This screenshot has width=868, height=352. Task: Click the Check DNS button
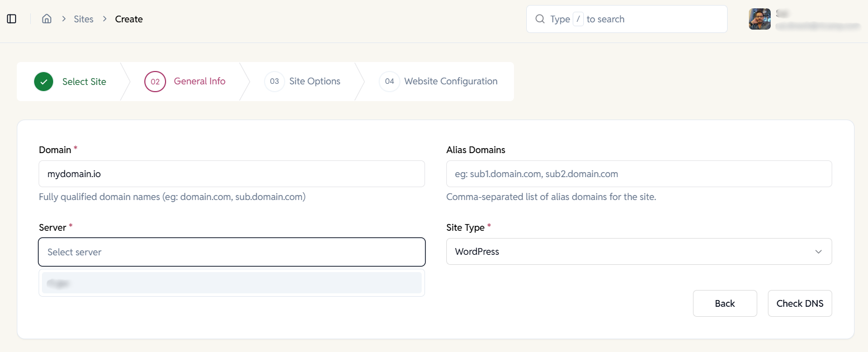pos(800,303)
